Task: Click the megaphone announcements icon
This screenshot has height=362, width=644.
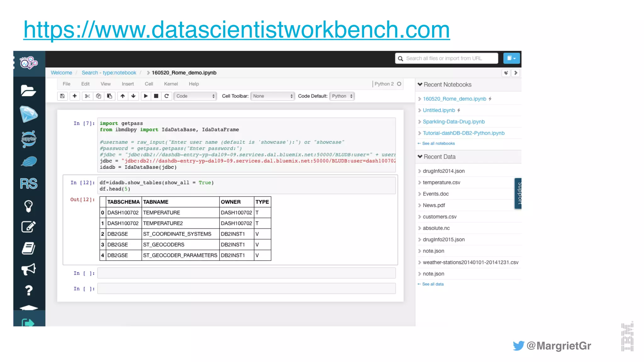Action: click(29, 269)
